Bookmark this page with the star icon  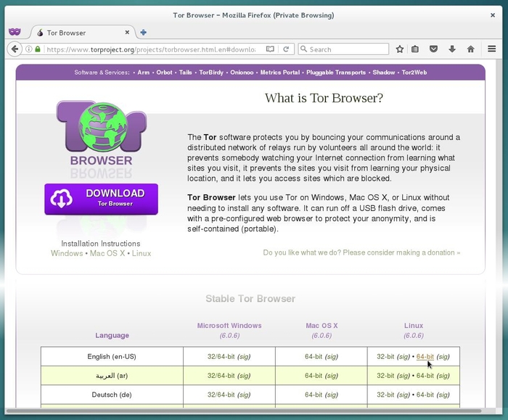click(x=399, y=49)
